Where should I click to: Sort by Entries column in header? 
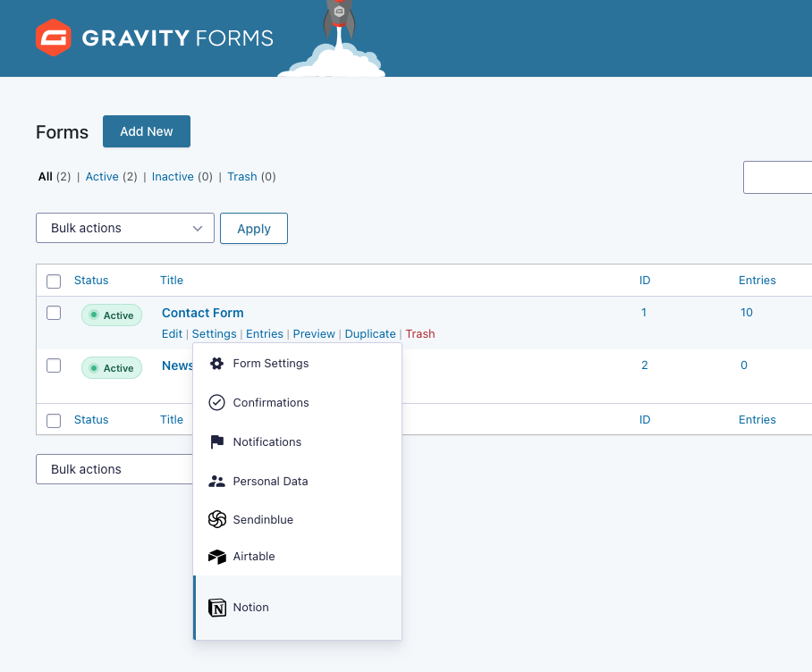coord(757,281)
